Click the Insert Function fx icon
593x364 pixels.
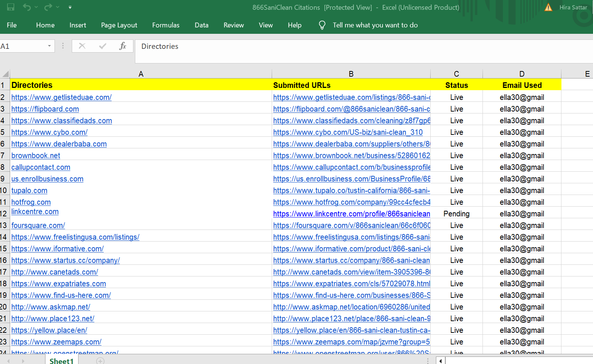(123, 46)
